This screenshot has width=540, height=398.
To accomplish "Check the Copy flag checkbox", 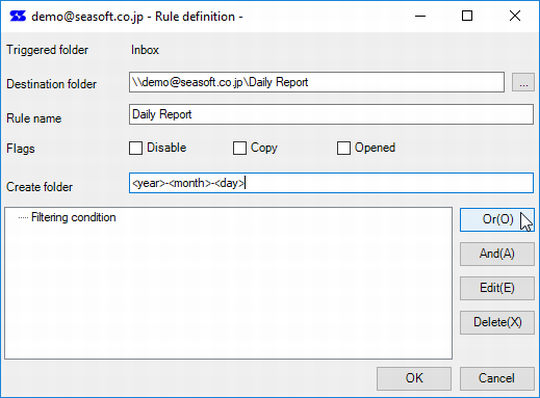I will click(x=240, y=148).
